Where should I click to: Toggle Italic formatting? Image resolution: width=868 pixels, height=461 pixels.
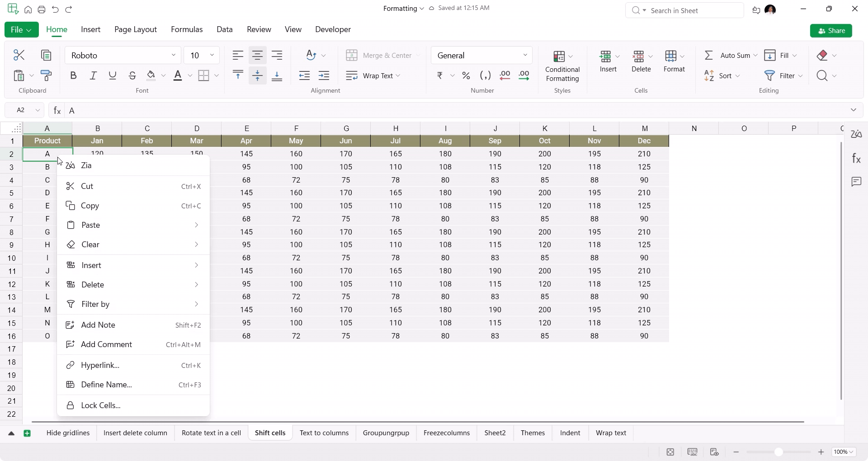(93, 75)
